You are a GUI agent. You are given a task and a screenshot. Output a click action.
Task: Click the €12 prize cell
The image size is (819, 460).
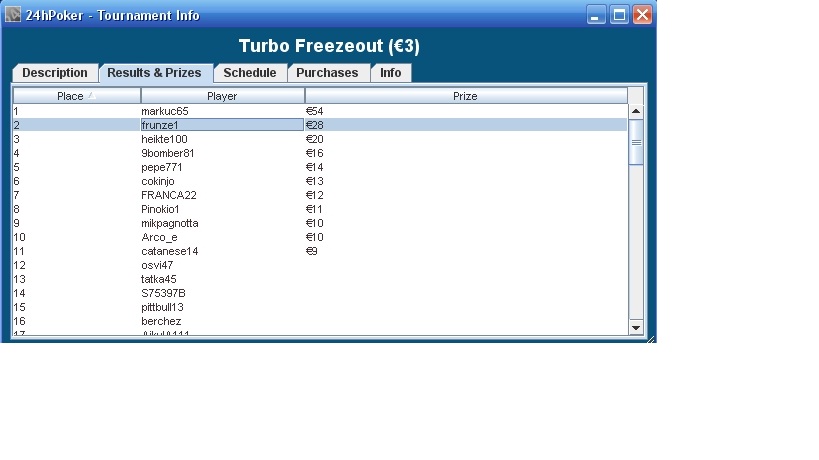(x=314, y=195)
